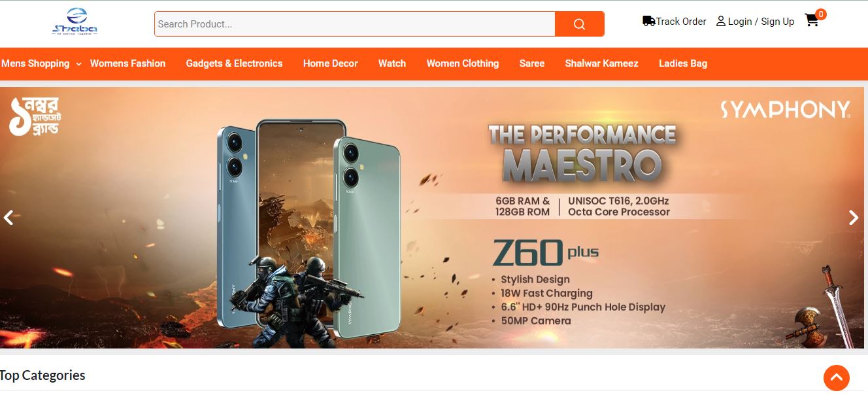Viewport: 868px width, 395px height.
Task: Go to Women Clothing category
Action: point(463,63)
